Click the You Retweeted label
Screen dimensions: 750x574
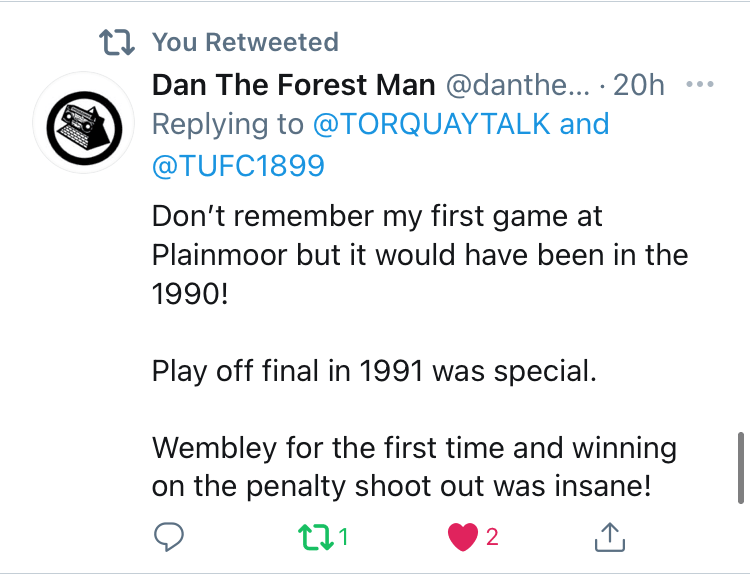click(245, 42)
